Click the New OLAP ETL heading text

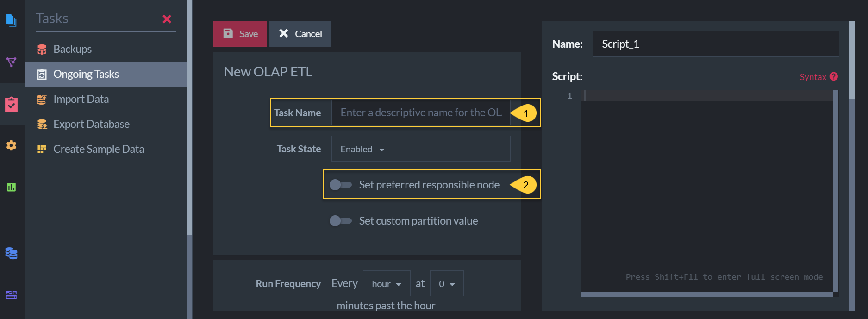coord(268,72)
